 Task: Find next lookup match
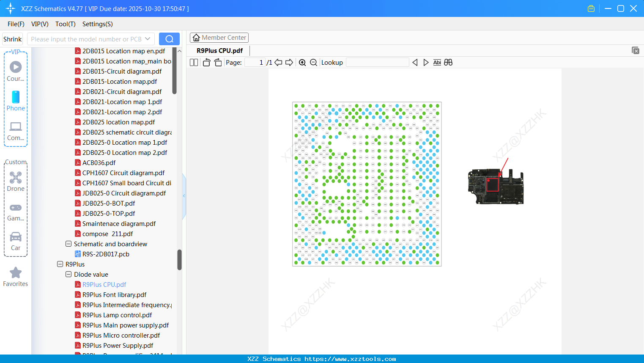point(426,63)
